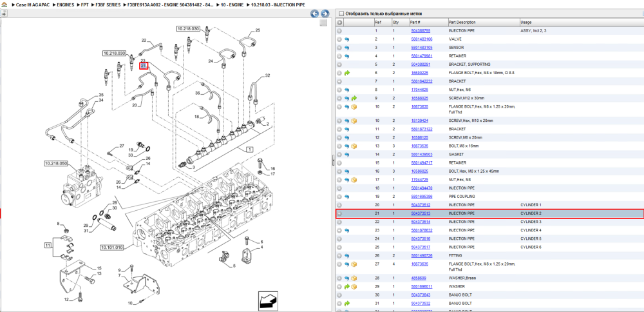
Task: Click box icon in WASHER, Brass row
Action: 354,278
